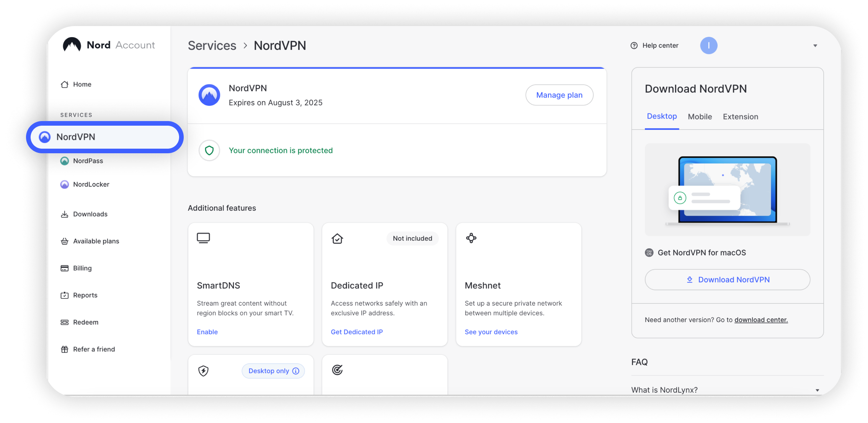The height and width of the screenshot is (423, 868).
Task: Click the connection protected shield icon
Action: (209, 151)
